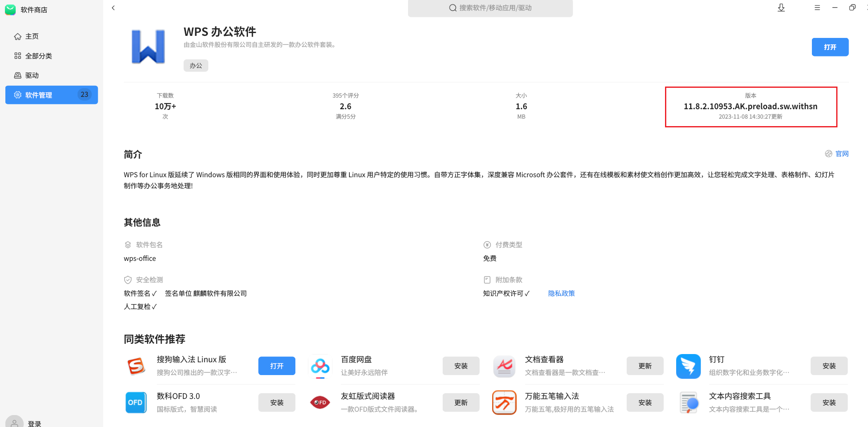The height and width of the screenshot is (427, 868).
Task: Click the search magnifier icon
Action: 453,8
